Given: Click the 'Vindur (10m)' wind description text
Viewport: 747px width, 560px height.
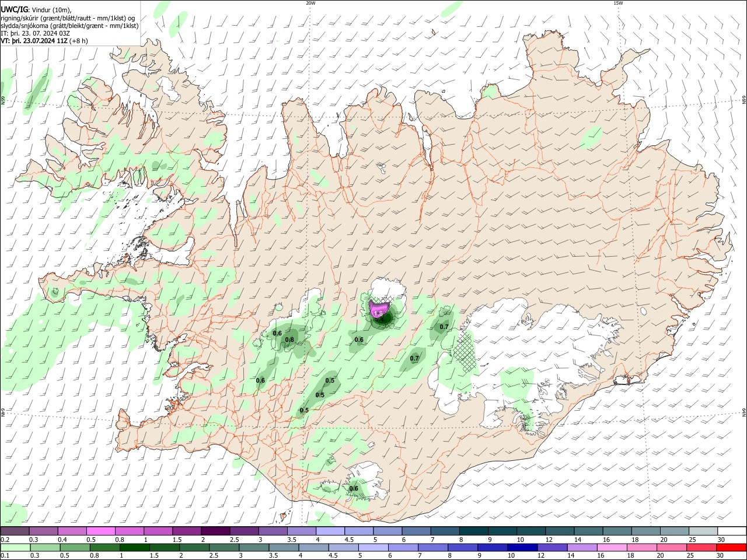Looking at the screenshot, I should pos(50,10).
